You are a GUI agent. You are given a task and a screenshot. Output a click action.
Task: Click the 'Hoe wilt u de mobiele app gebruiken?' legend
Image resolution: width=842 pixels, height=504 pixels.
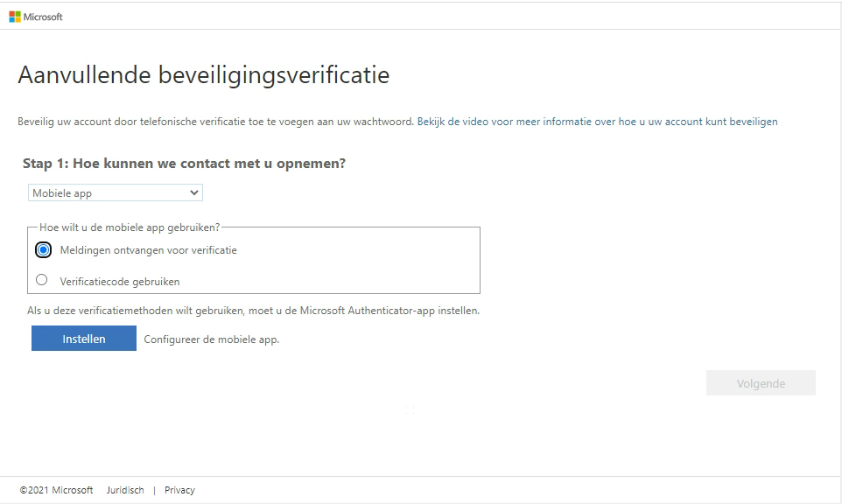[x=130, y=227]
